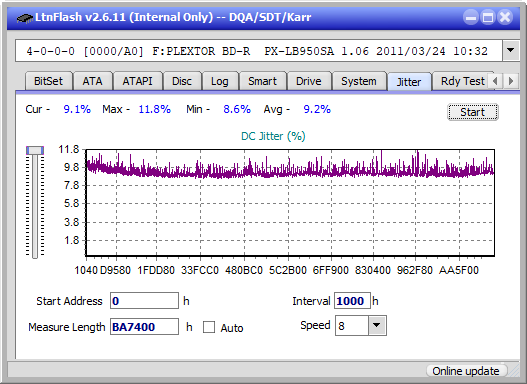This screenshot has height=384, width=527.
Task: Click the Online update button
Action: [466, 371]
